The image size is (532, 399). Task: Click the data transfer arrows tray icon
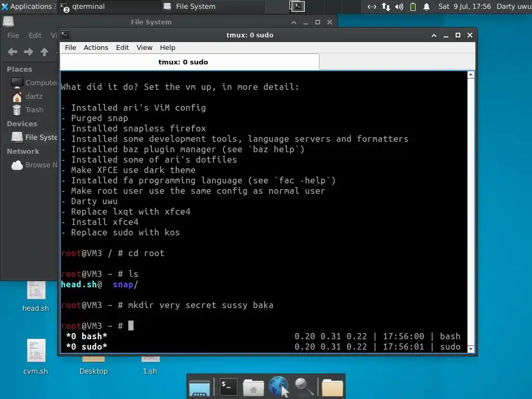(386, 6)
